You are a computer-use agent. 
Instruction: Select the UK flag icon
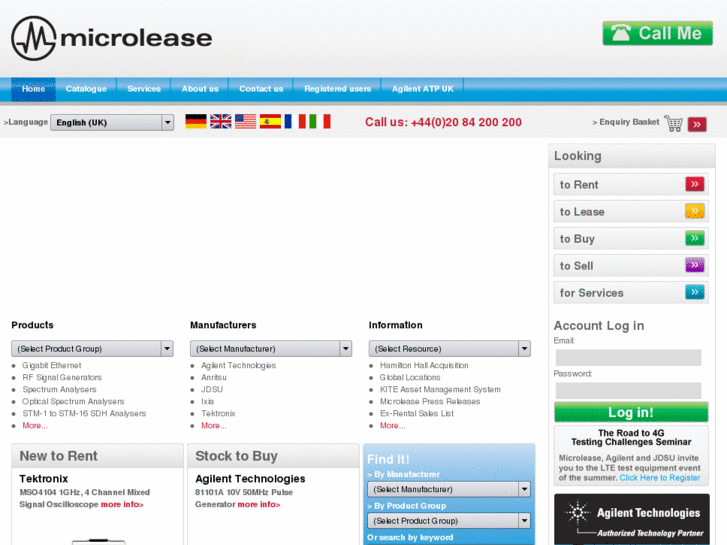pyautogui.click(x=221, y=122)
